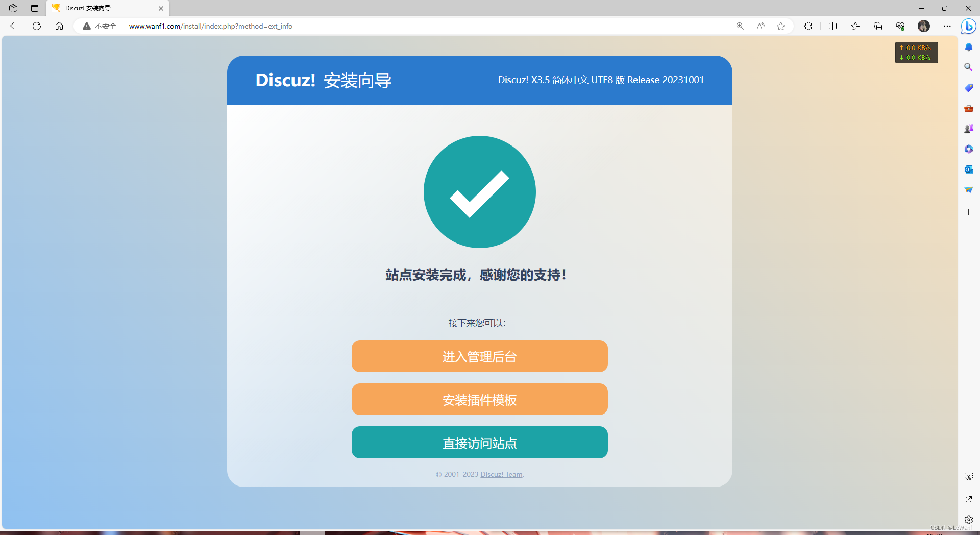Viewport: 980px width, 535px height.
Task: Click the network speed monitor widget
Action: 917,53
